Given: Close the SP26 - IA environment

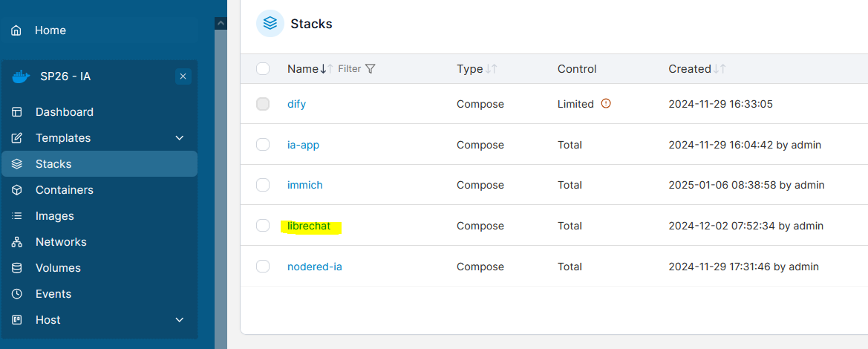Looking at the screenshot, I should point(183,76).
